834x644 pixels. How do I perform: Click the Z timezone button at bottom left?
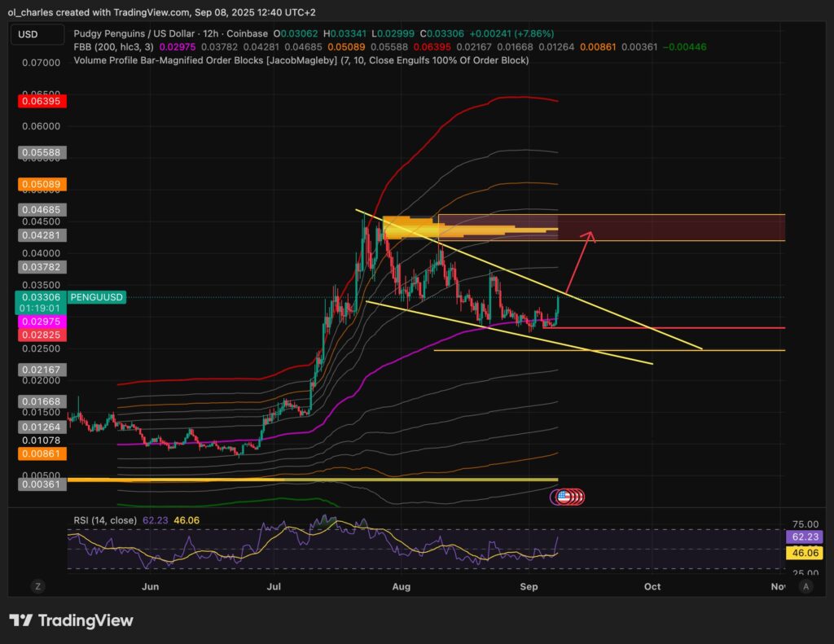[x=37, y=585]
